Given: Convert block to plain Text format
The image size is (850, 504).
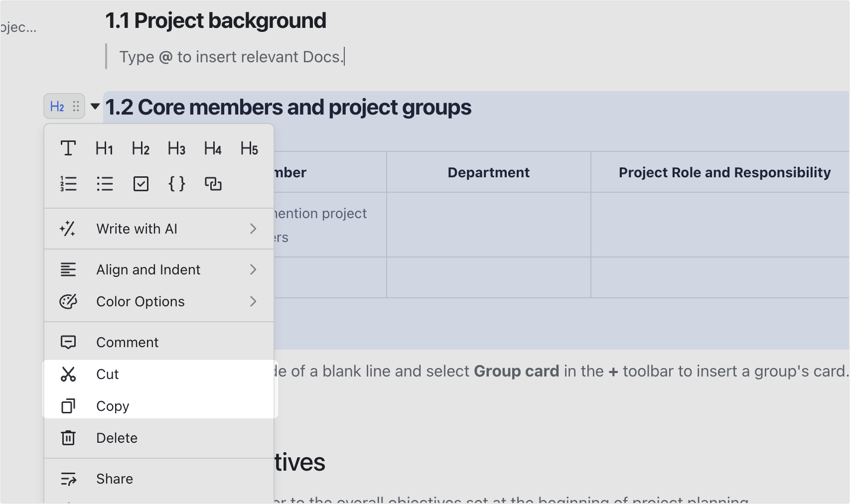Looking at the screenshot, I should click(68, 148).
